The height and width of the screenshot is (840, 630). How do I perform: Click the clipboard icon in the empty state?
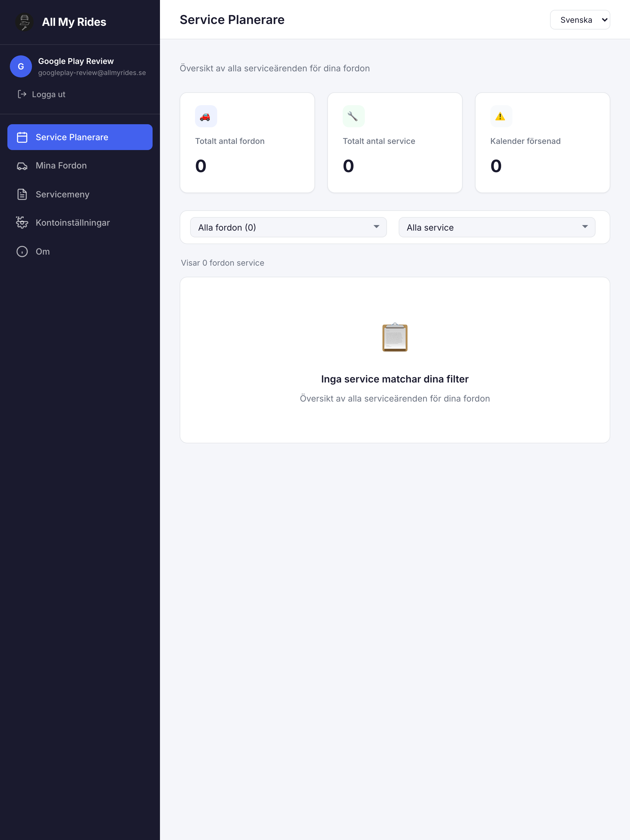(395, 337)
